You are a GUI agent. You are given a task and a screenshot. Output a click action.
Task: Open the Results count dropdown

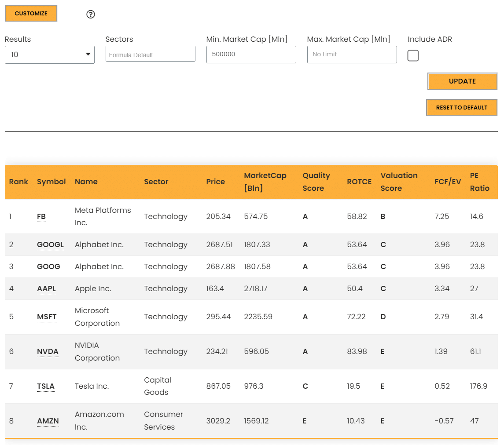coord(50,55)
